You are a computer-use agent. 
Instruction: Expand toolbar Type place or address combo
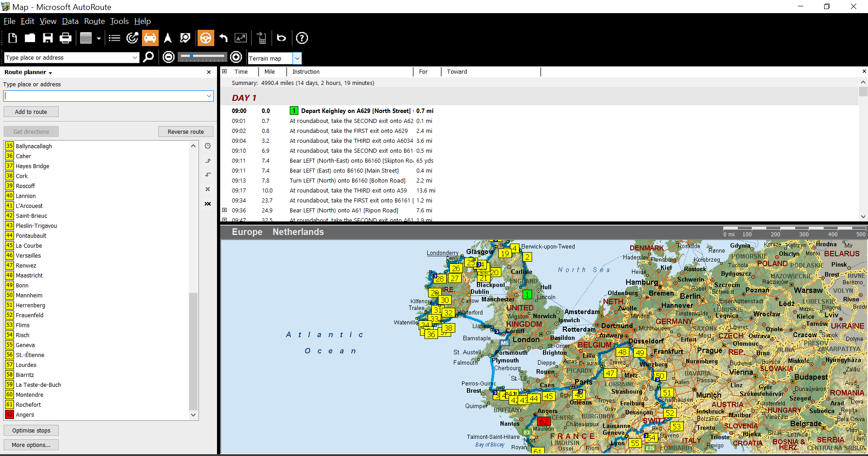(x=135, y=57)
